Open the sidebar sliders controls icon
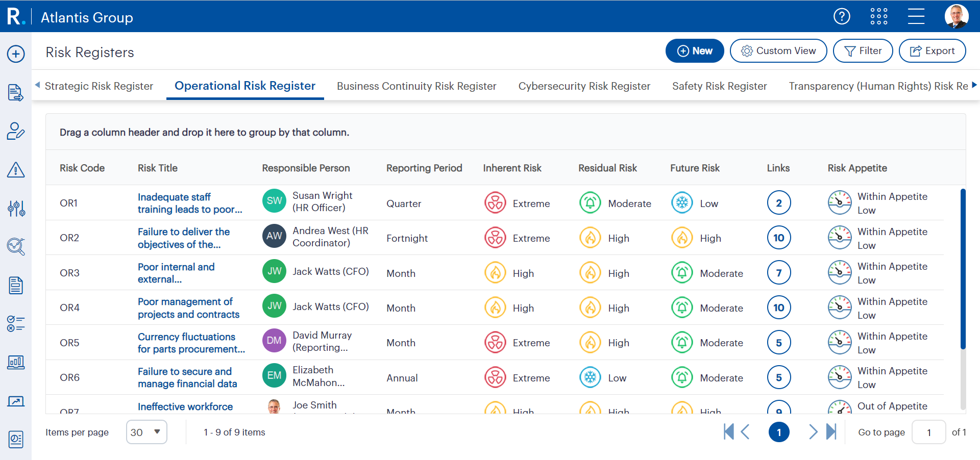This screenshot has height=460, width=980. pos(16,208)
